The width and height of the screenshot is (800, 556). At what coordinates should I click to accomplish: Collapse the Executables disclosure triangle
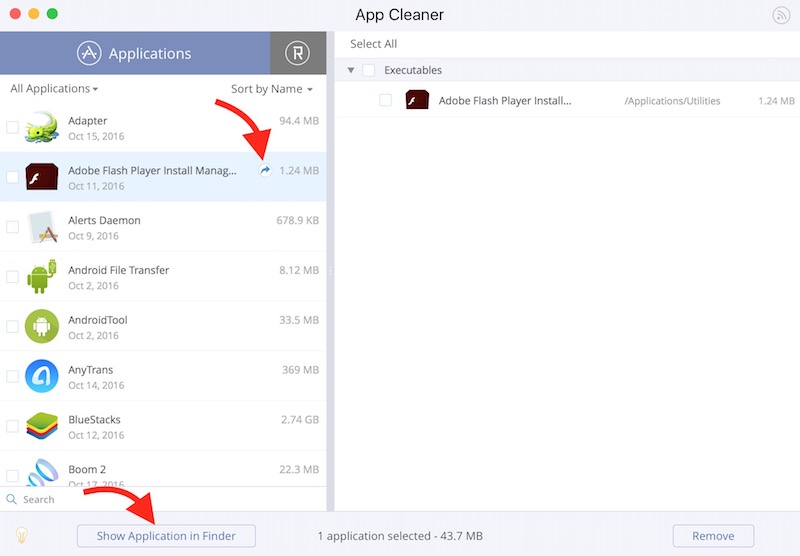[x=351, y=71]
